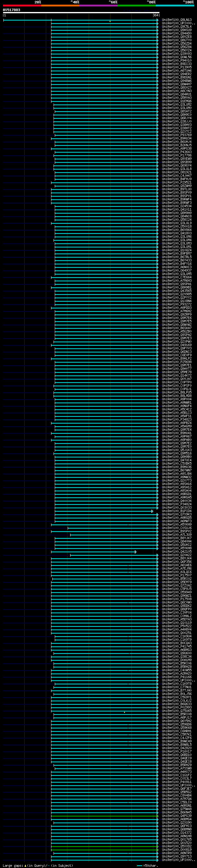Screen dimensions: 197x868
Task: Select UniRef100_A6RGN1 label
Action: [x=177, y=806]
